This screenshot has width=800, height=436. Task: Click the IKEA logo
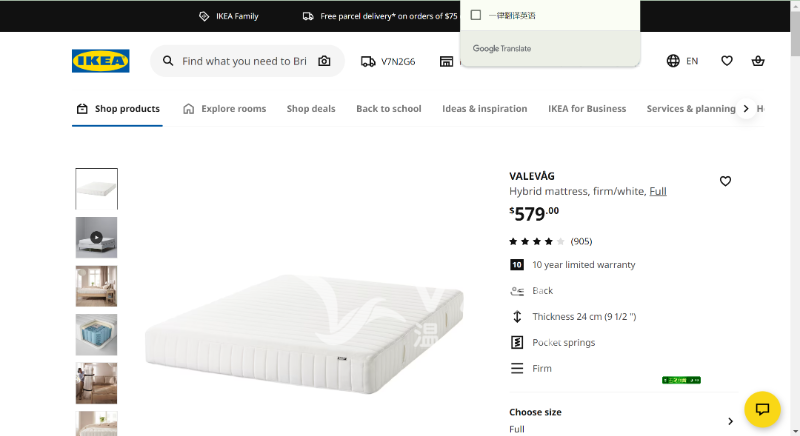click(100, 61)
